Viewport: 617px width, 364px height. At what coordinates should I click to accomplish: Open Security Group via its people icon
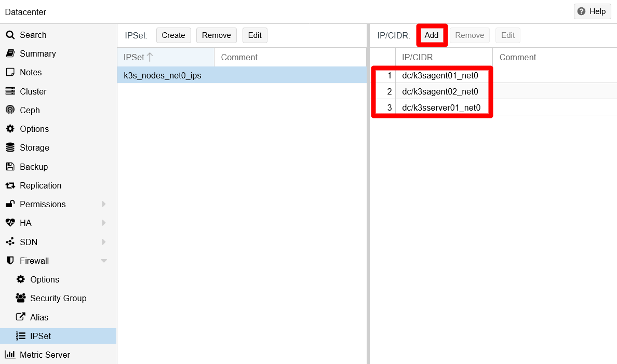(20, 298)
